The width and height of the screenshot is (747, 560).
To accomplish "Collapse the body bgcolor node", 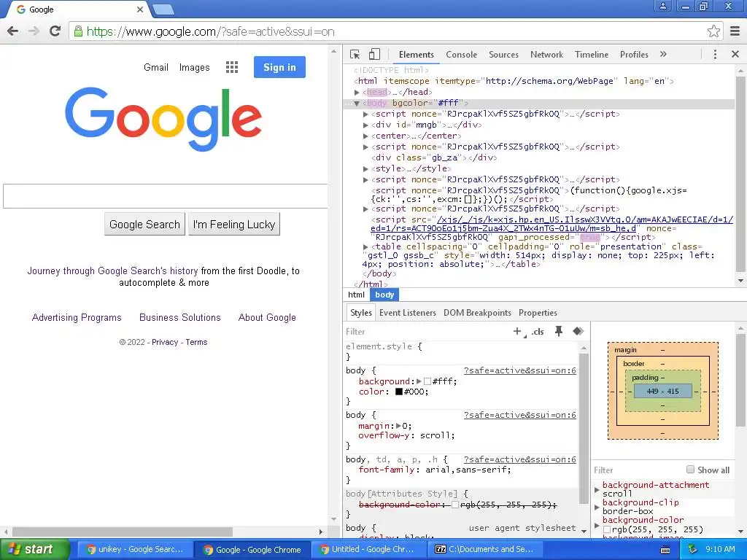I will (x=357, y=104).
